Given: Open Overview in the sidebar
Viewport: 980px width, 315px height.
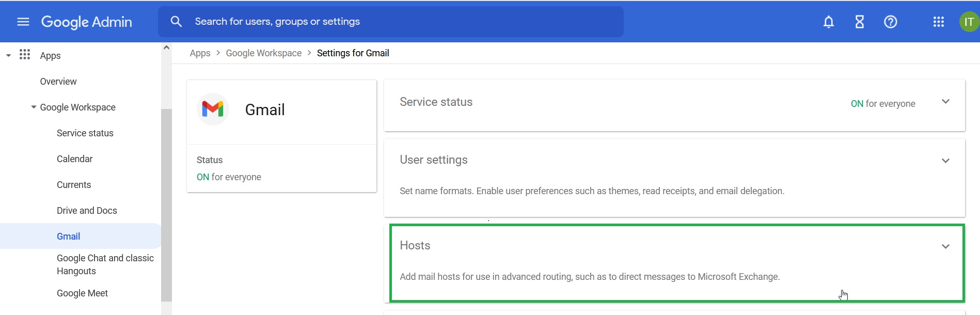Looking at the screenshot, I should 58,82.
